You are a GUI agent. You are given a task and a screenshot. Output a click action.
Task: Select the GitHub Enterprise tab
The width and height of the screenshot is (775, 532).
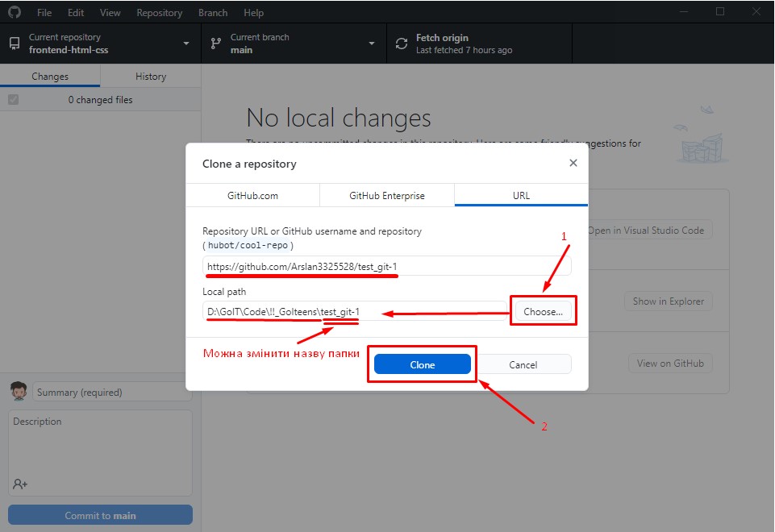coord(387,196)
